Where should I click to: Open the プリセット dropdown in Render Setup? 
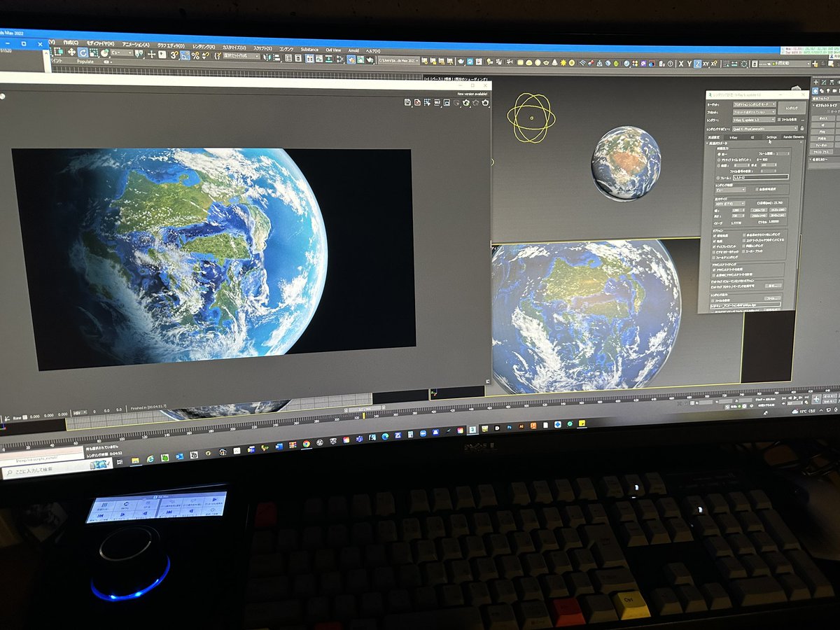(x=754, y=112)
